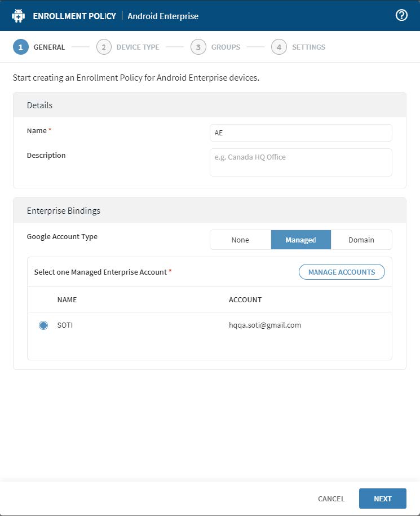
Task: Open the Device Type step label
Action: pos(138,47)
